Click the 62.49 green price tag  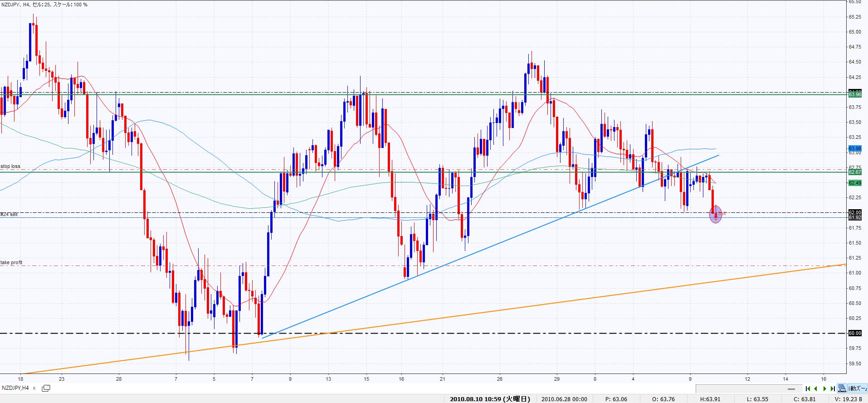(x=854, y=183)
